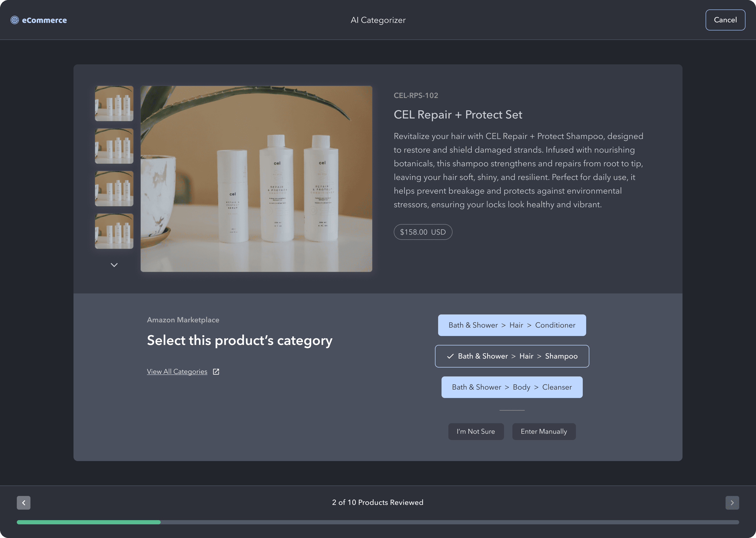Select Bath & Shower Hair Conditioner category
The width and height of the screenshot is (756, 538).
(x=512, y=325)
